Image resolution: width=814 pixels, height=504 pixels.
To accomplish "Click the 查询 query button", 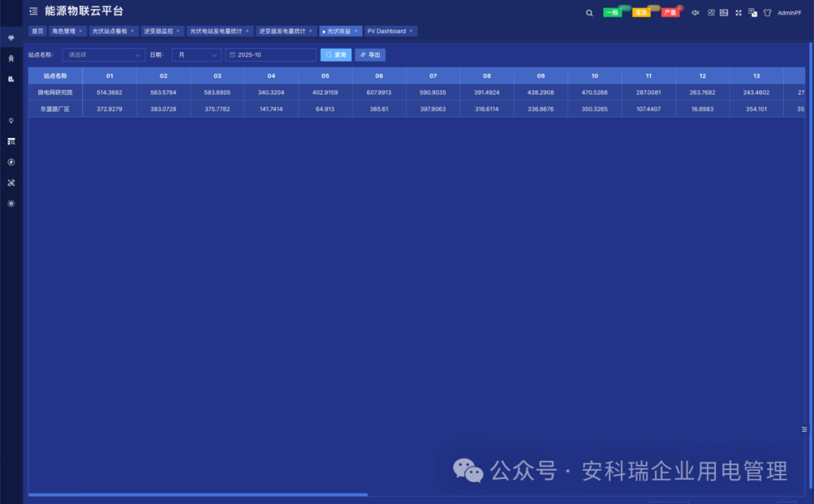I will (x=336, y=55).
